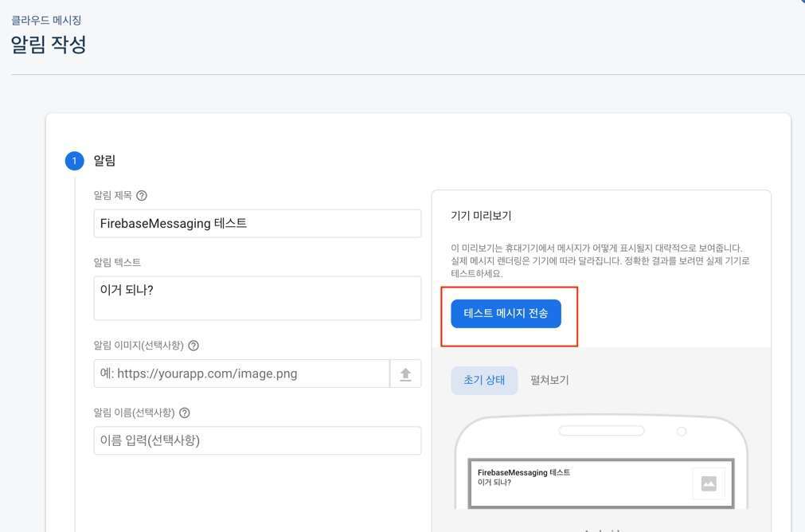
Task: Click the help icon beside 알림 이미지(선택사항)
Action: click(x=193, y=346)
